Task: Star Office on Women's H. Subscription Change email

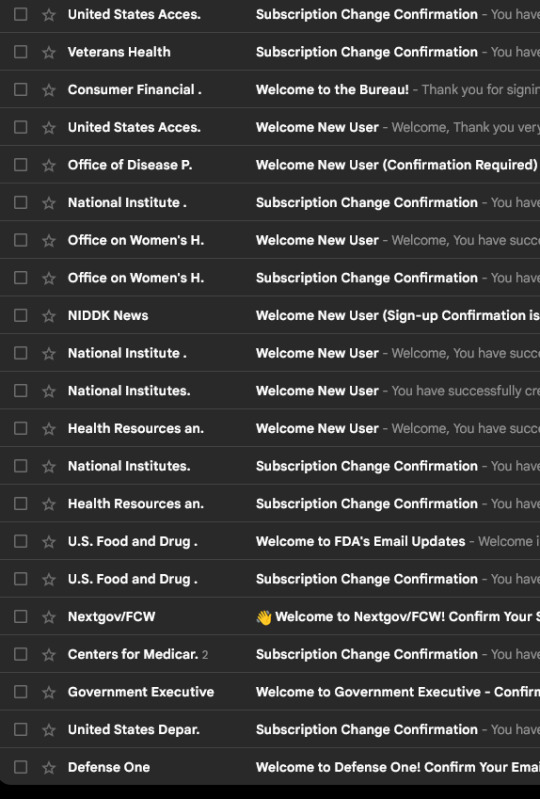Action: (x=49, y=279)
